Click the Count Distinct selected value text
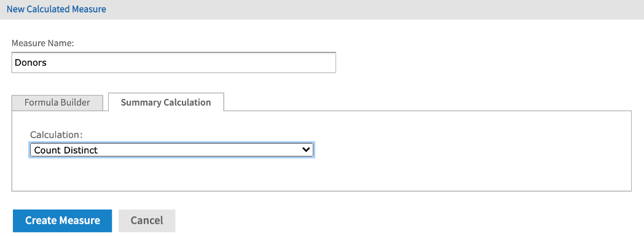 pyautogui.click(x=66, y=150)
